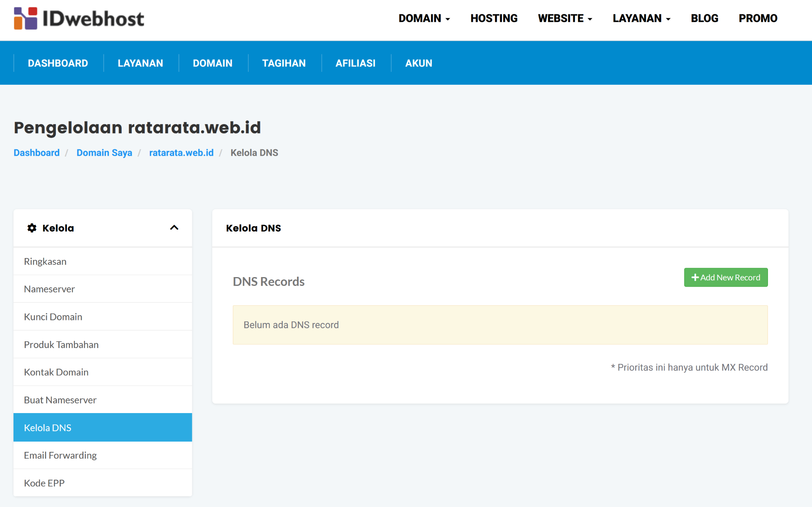Open Kode EPP in the sidebar
This screenshot has height=507, width=812.
(x=103, y=483)
